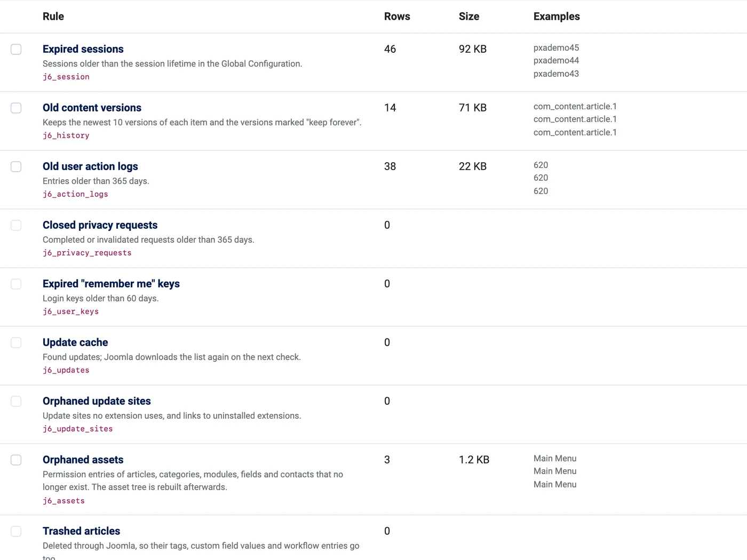
Task: Click the row count 14
Action: click(390, 108)
